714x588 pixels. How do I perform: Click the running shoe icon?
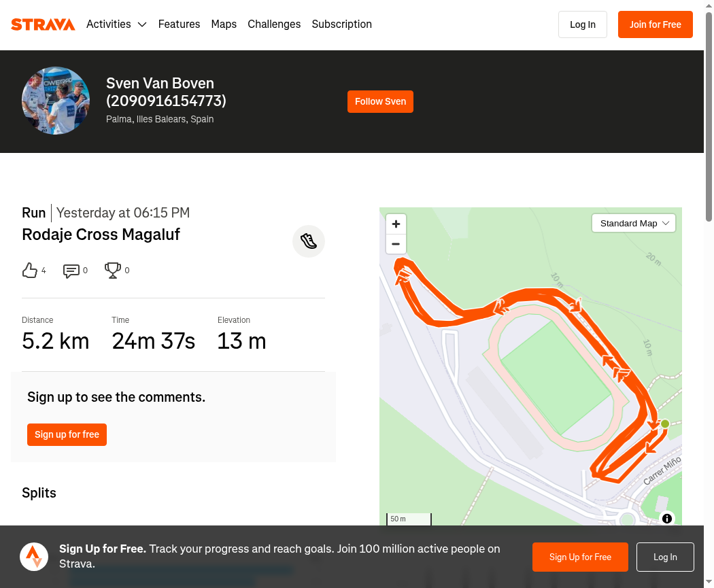coord(309,241)
